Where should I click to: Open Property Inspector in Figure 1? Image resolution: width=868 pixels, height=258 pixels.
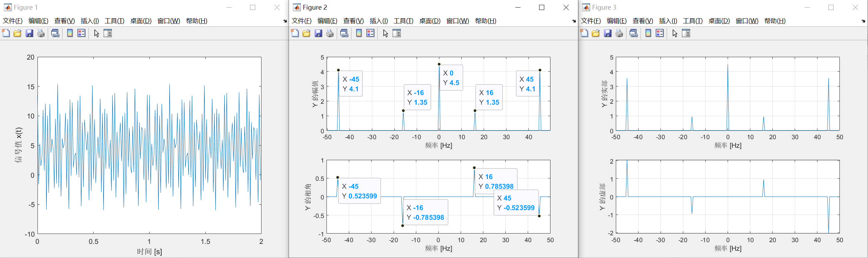pos(108,33)
